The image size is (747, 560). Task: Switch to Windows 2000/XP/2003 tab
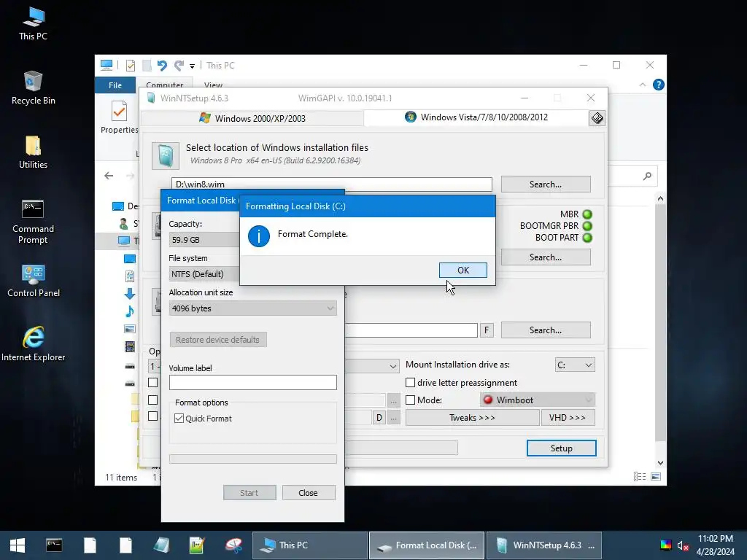coord(252,118)
